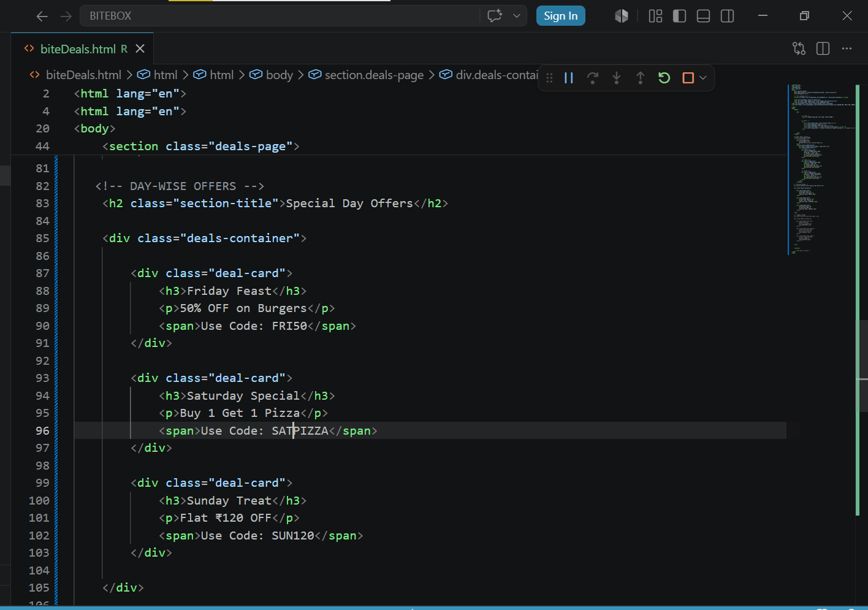Open the editor More Actions menu

[847, 48]
